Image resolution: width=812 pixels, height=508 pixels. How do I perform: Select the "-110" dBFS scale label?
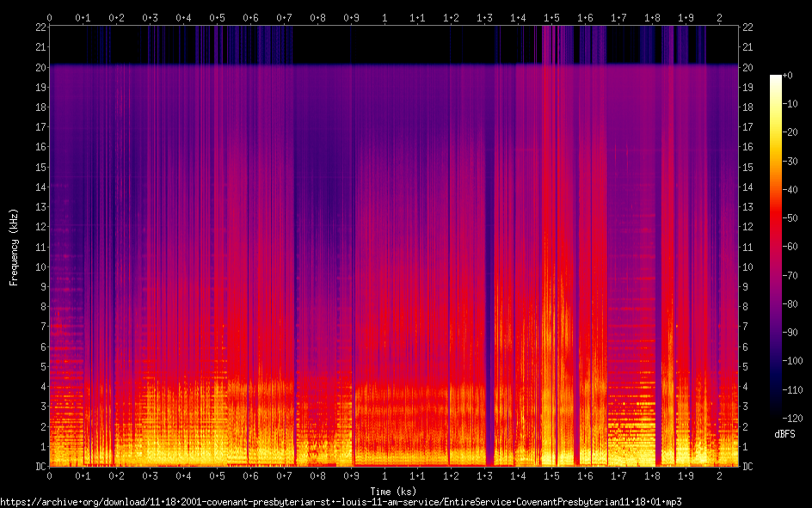(792, 390)
